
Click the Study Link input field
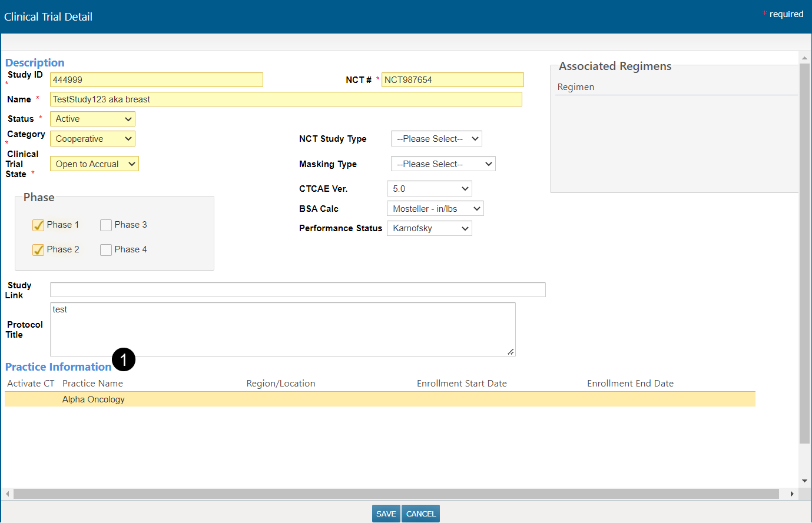(x=297, y=289)
